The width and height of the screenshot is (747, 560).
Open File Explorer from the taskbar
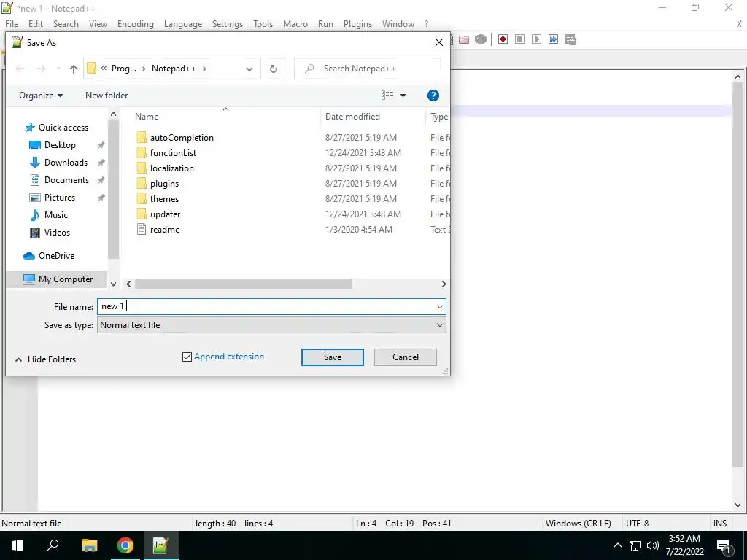point(89,545)
